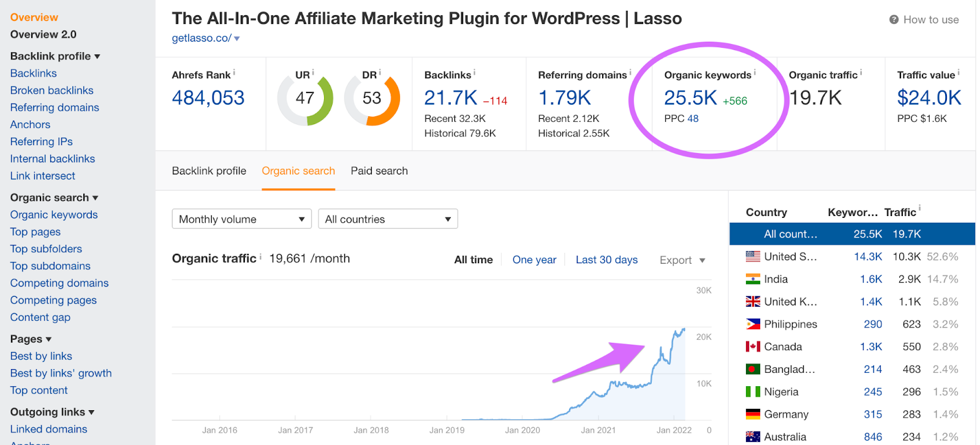Open Referring domains in the sidebar
Image resolution: width=980 pixels, height=445 pixels.
coord(55,107)
